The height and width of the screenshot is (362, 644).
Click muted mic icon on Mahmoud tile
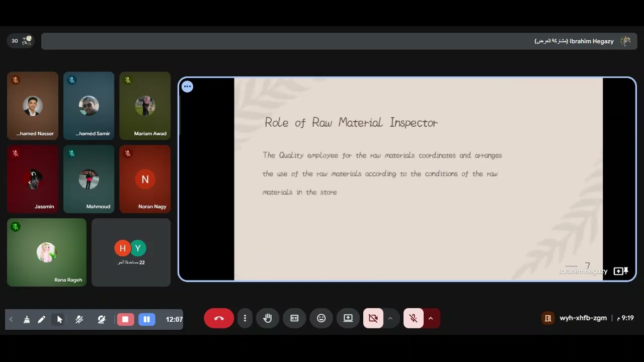[72, 153]
